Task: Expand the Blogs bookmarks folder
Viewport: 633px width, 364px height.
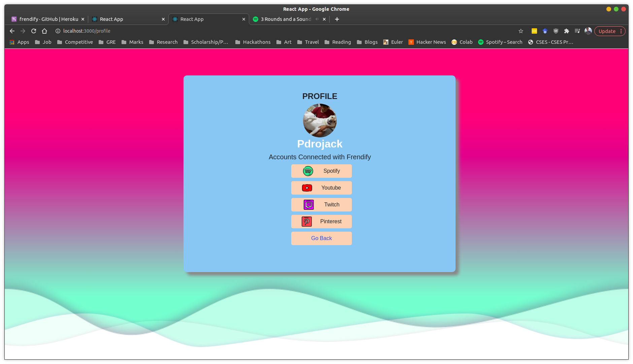Action: (367, 42)
